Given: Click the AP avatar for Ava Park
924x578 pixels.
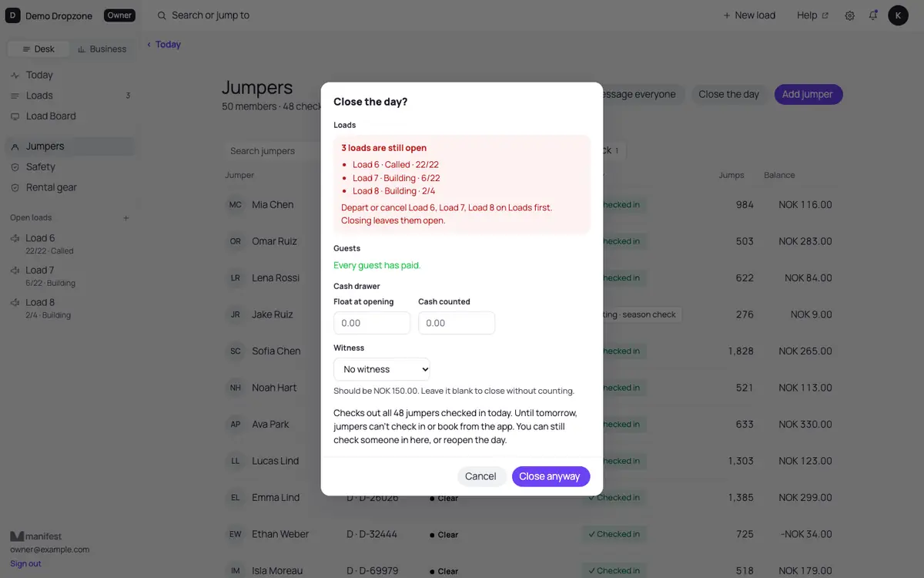Looking at the screenshot, I should pos(236,425).
